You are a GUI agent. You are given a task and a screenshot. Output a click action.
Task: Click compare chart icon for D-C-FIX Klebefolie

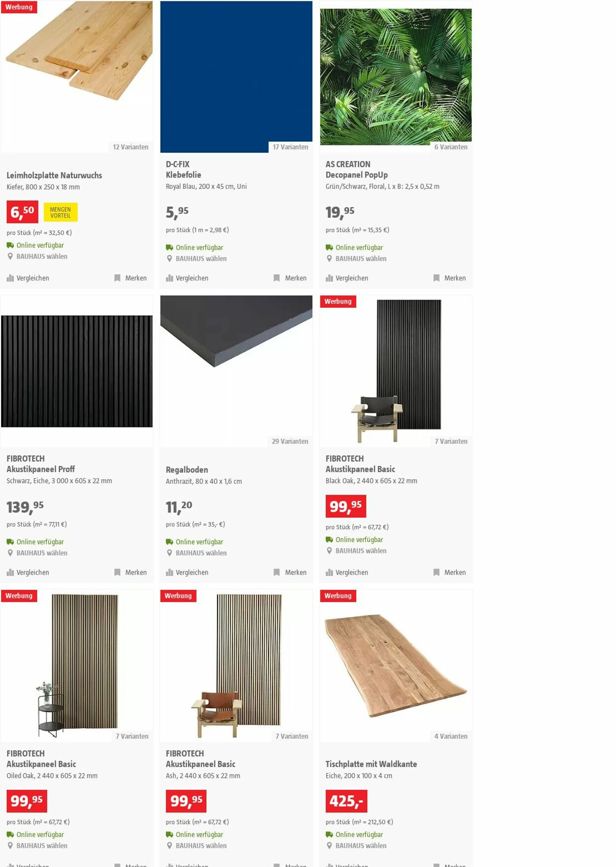(170, 278)
